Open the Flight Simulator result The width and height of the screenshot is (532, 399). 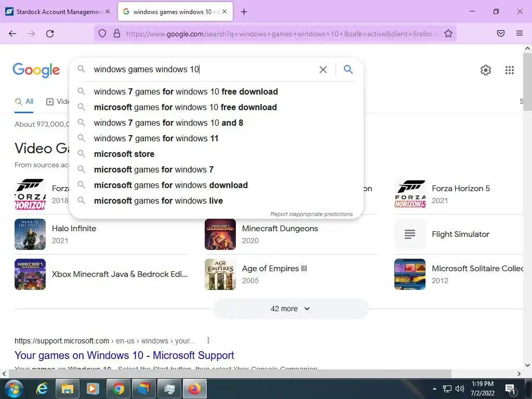(460, 234)
